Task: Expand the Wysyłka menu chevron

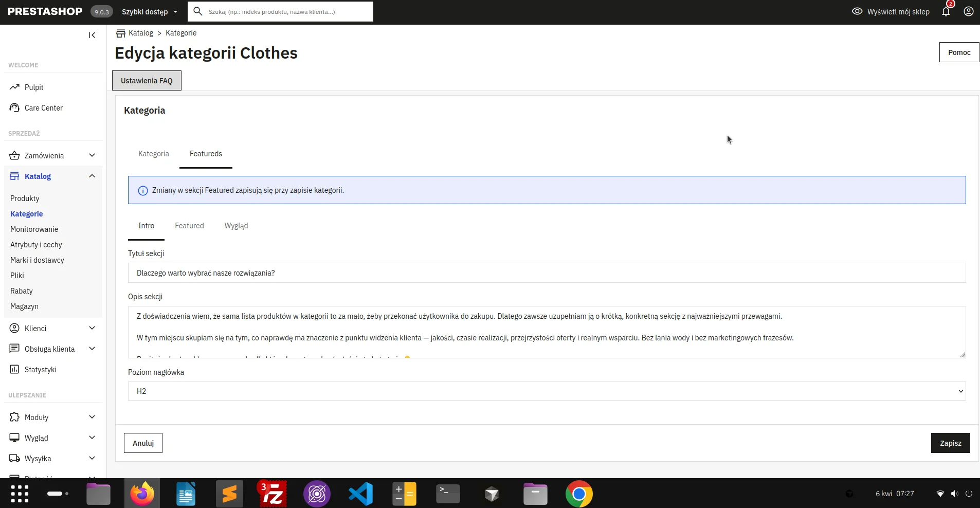Action: click(x=92, y=458)
